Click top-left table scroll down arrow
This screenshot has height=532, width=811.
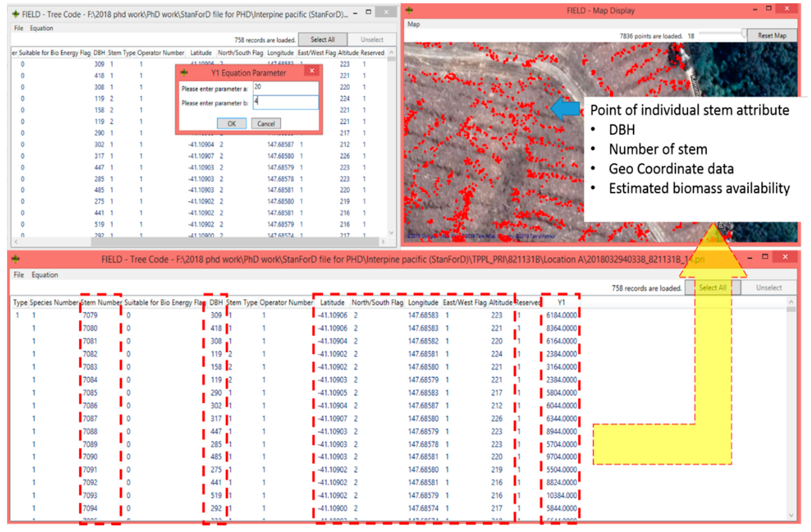(392, 233)
